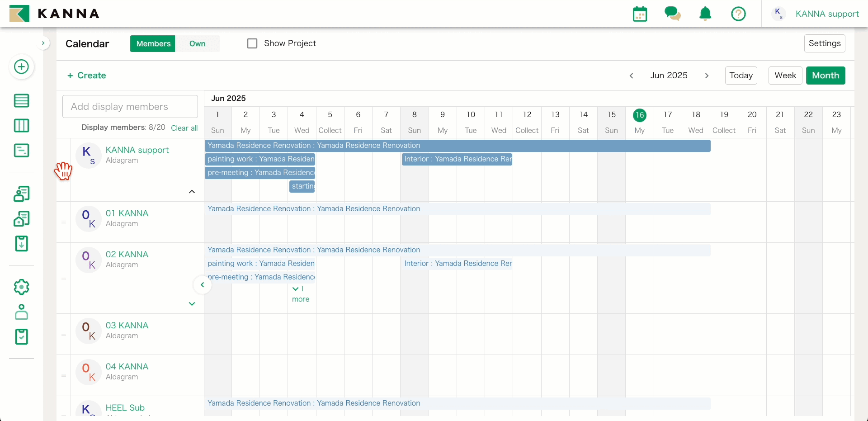Switch to the Week view
The image size is (868, 421).
(785, 76)
